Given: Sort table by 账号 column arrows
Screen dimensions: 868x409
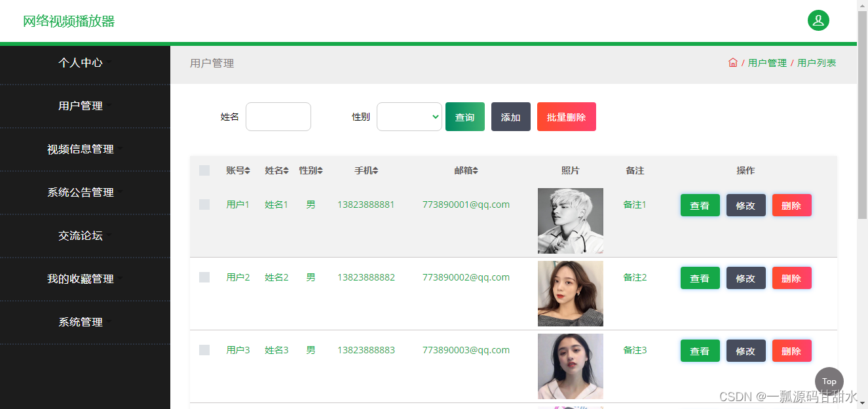Looking at the screenshot, I should [x=248, y=170].
